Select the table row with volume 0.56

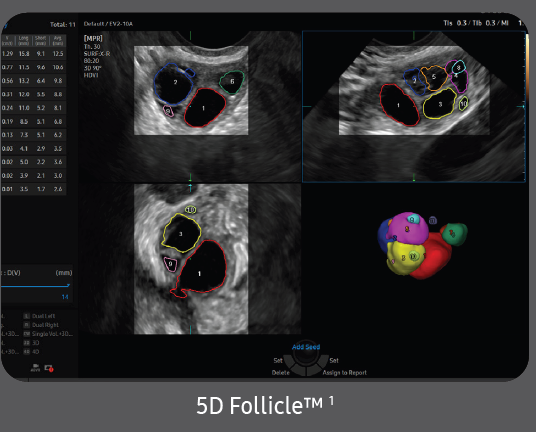tap(33, 81)
